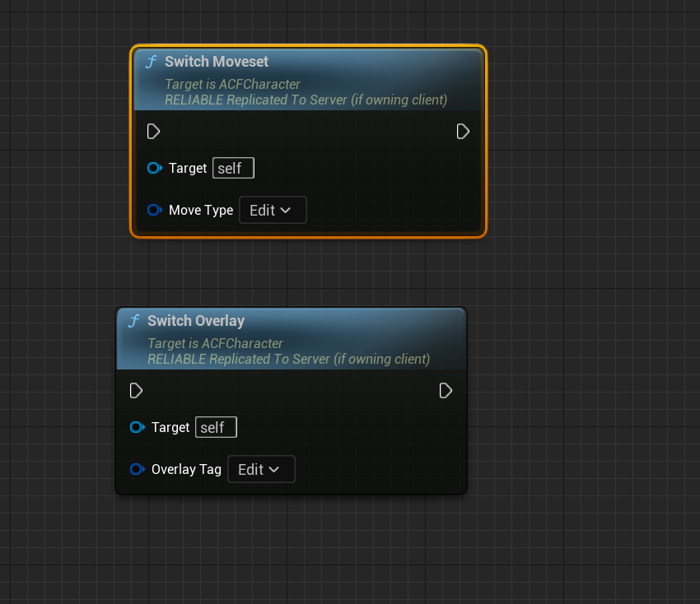
Task: Click the self field on Switch Overlay
Action: pyautogui.click(x=215, y=427)
